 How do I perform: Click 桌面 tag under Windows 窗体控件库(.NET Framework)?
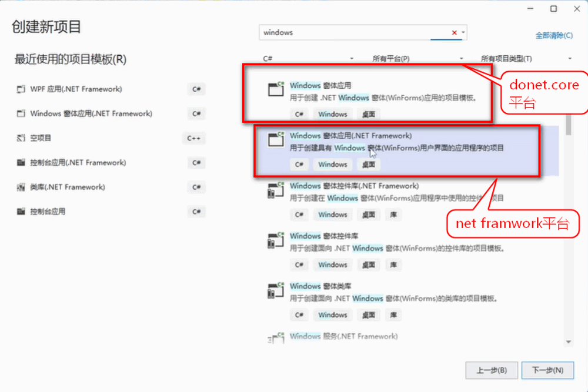(369, 215)
